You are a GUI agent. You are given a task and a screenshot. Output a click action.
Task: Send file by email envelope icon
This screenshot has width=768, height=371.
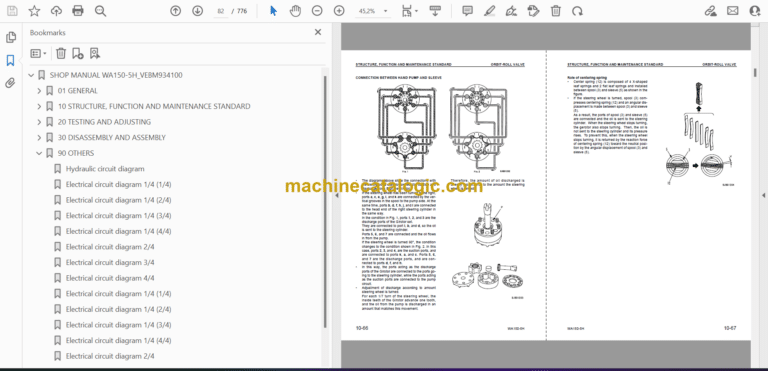[733, 11]
